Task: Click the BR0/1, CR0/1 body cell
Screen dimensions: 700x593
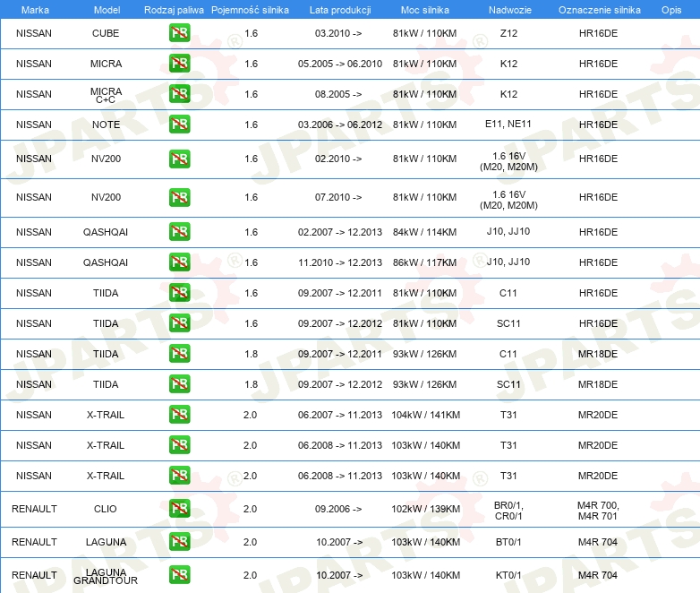Action: pyautogui.click(x=508, y=511)
